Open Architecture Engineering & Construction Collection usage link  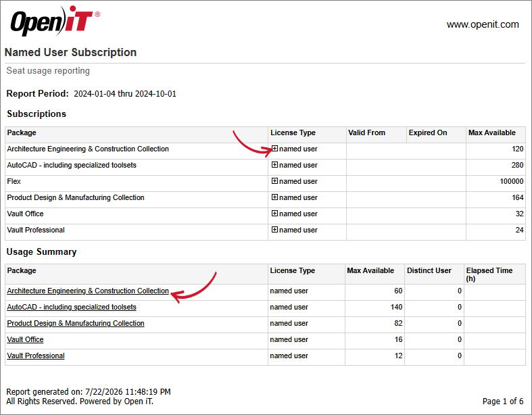click(x=88, y=291)
